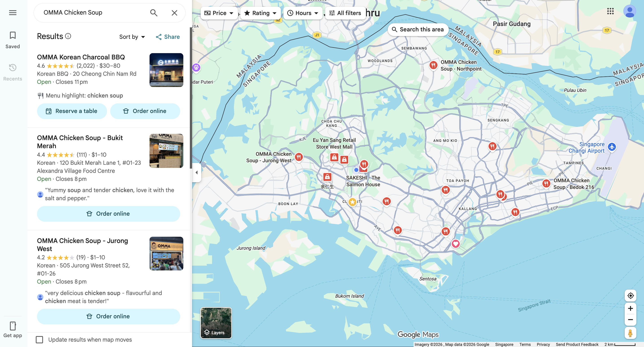View Jurong West outlet photo

(166, 253)
